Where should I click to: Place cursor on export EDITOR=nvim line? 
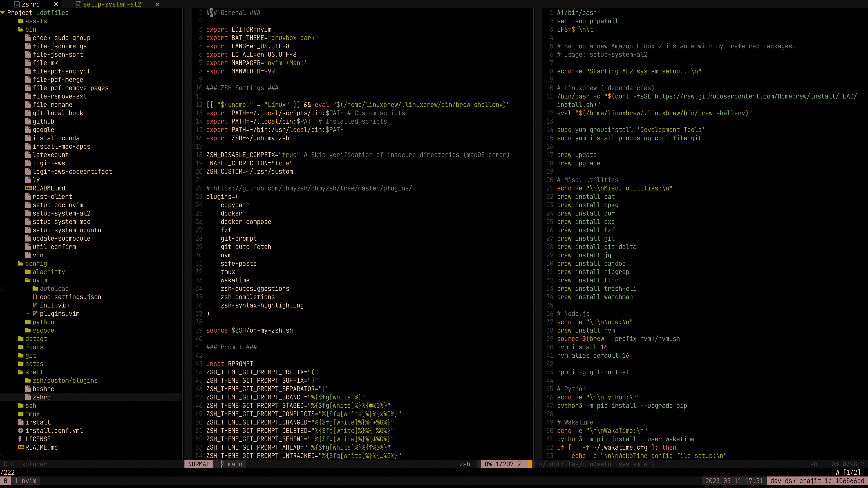[x=238, y=30]
